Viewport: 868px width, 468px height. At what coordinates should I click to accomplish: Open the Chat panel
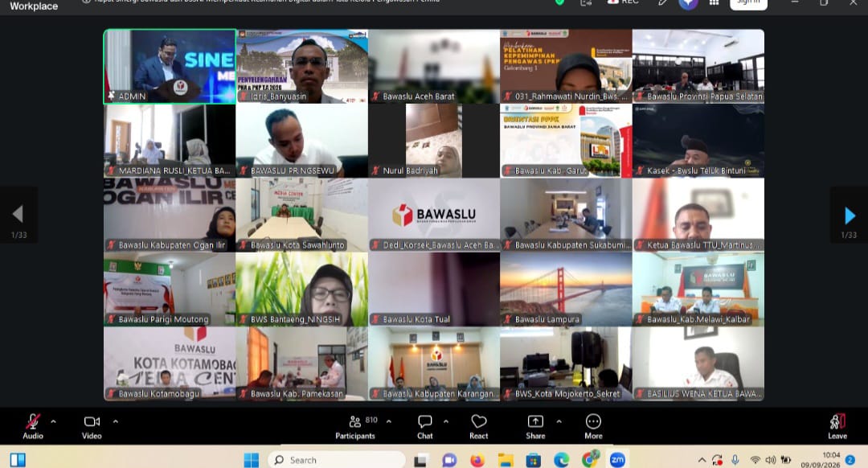424,426
